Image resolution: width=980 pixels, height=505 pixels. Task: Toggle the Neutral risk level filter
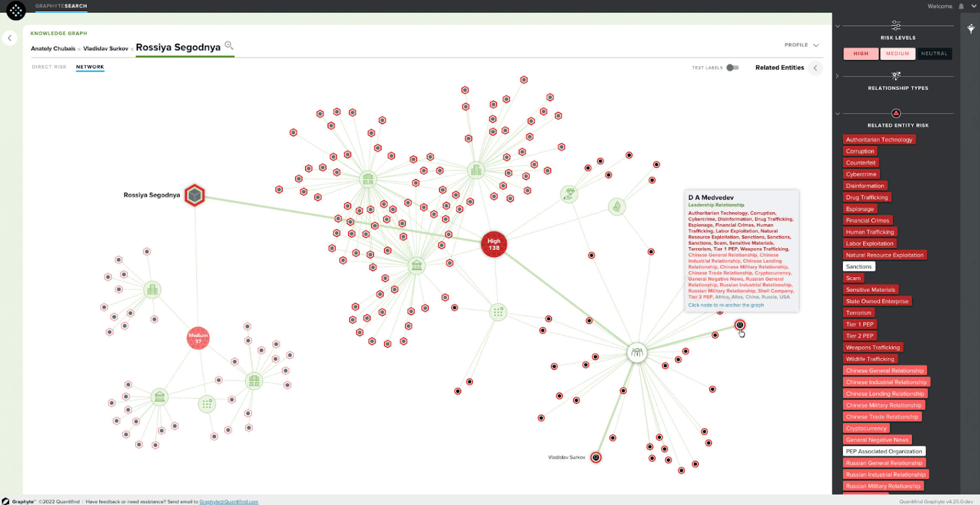pos(934,54)
